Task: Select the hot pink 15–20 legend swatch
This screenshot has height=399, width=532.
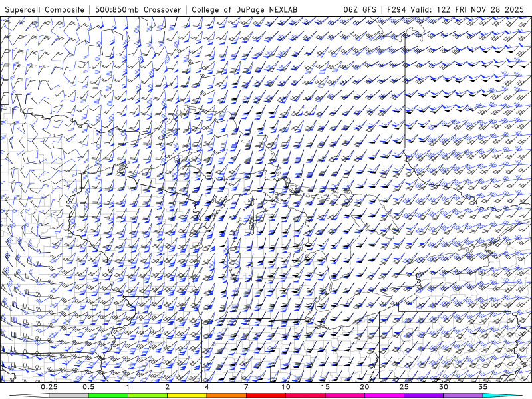Action: click(x=344, y=396)
